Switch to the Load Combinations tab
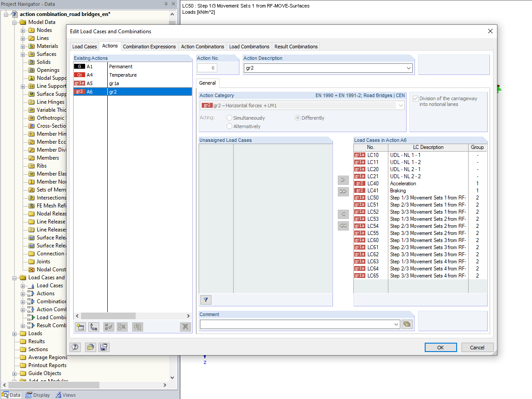The width and height of the screenshot is (532, 399). [x=249, y=47]
